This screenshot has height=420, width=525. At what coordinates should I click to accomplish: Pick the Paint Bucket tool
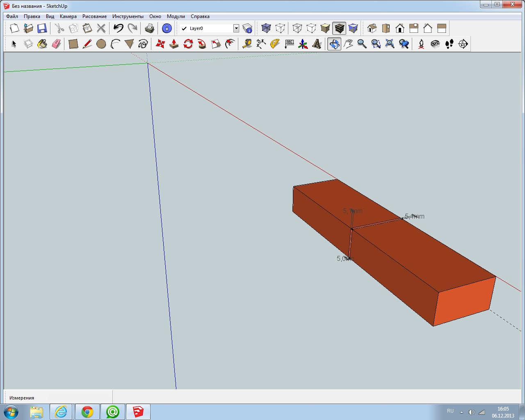tap(42, 44)
